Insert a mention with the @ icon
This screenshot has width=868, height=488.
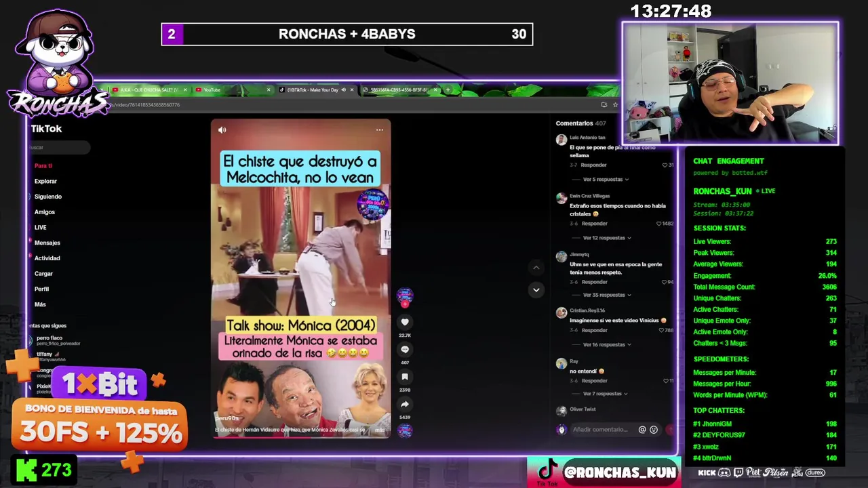click(642, 430)
